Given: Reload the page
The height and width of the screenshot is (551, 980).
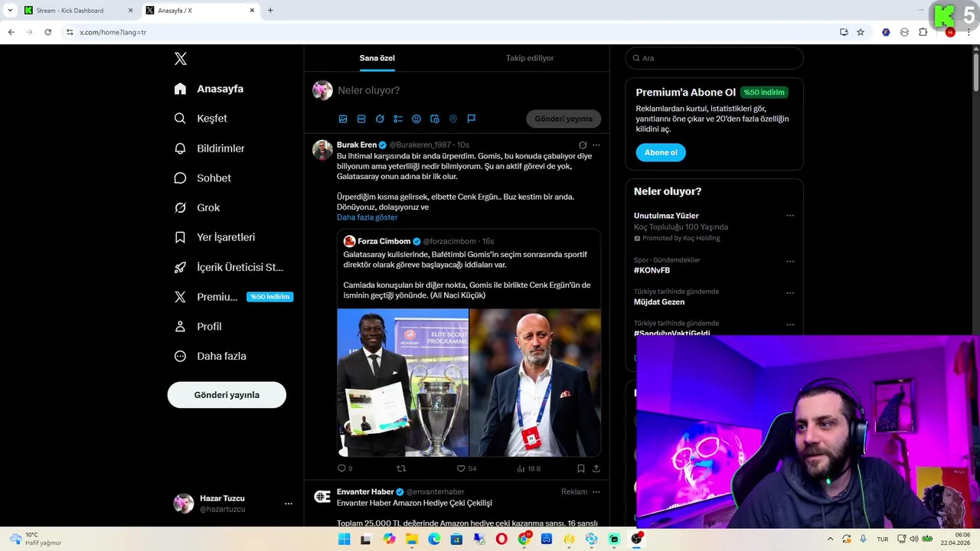Looking at the screenshot, I should pyautogui.click(x=47, y=32).
